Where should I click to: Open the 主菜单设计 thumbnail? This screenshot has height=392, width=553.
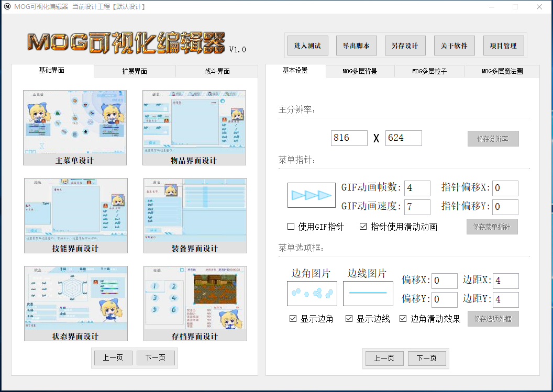75,128
